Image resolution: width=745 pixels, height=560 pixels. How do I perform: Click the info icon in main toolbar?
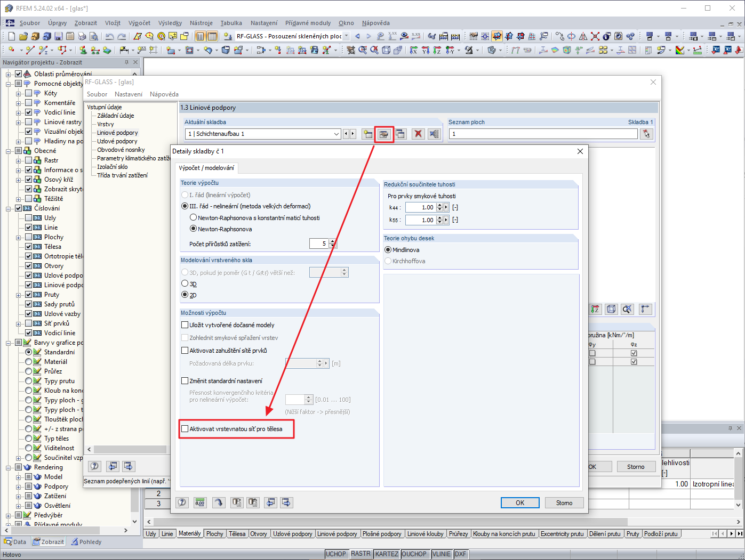pos(607,36)
